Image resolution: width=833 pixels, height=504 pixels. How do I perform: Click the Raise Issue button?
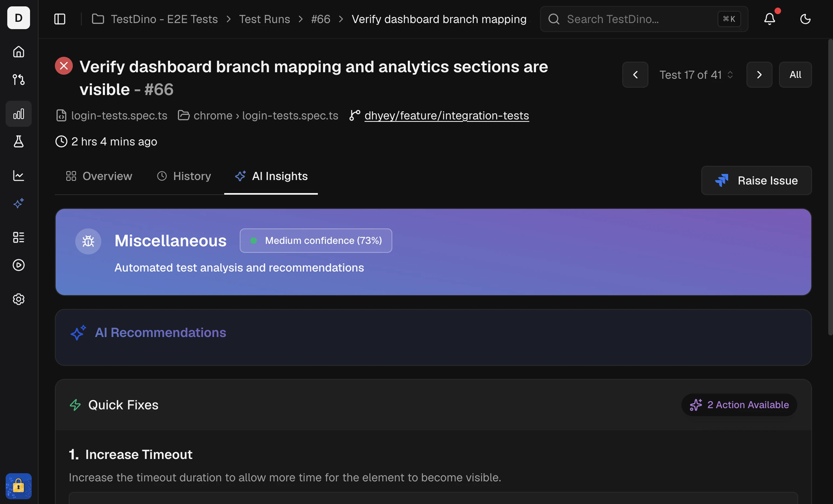click(757, 180)
